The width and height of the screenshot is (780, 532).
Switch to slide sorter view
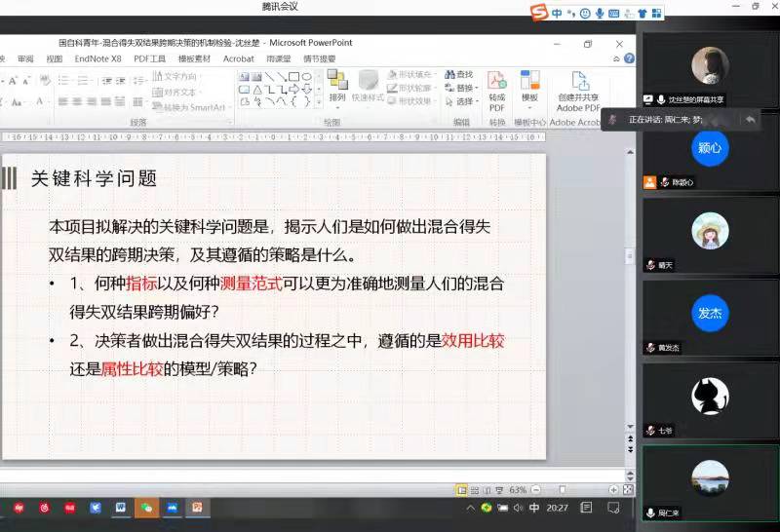[x=474, y=489]
